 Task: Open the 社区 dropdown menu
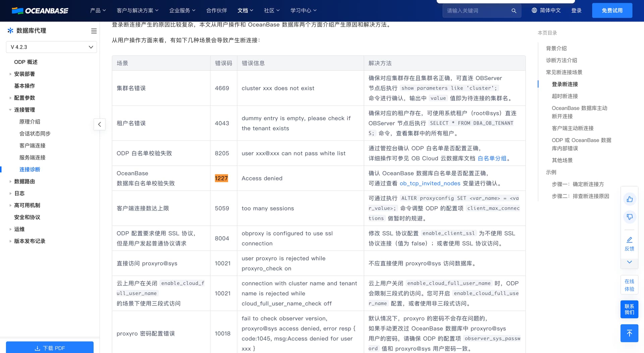point(272,10)
